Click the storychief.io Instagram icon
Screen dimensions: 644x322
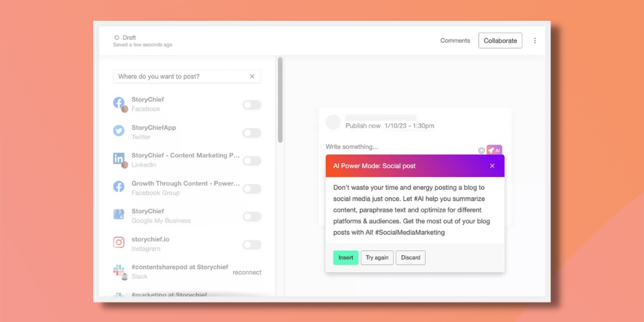119,242
